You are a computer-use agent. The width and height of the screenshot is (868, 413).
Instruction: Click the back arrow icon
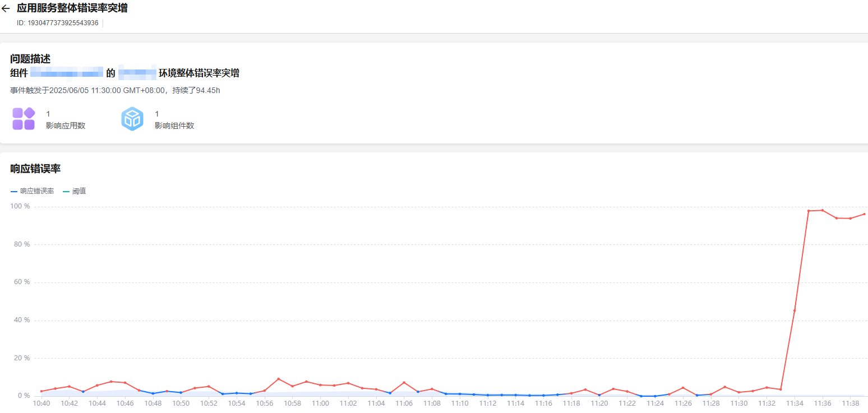(6, 8)
